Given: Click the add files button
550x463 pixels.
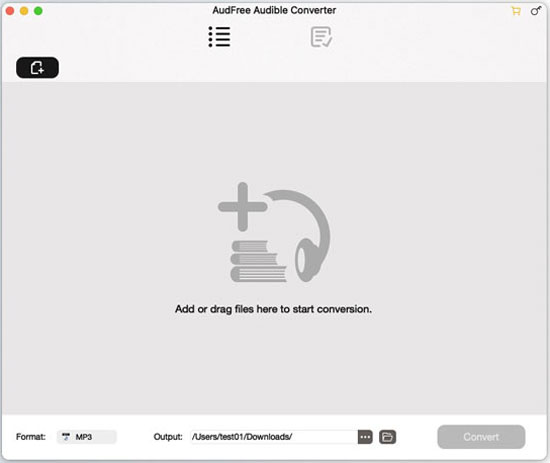Looking at the screenshot, I should [37, 67].
